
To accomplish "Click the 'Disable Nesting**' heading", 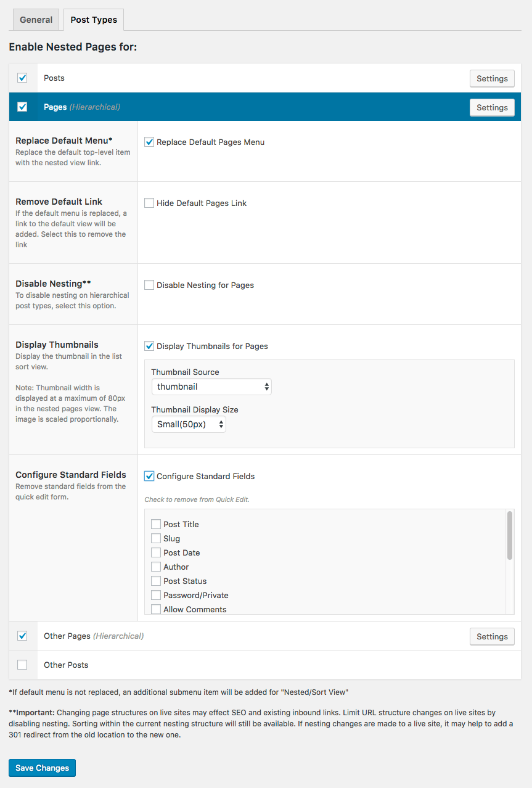I will (53, 284).
